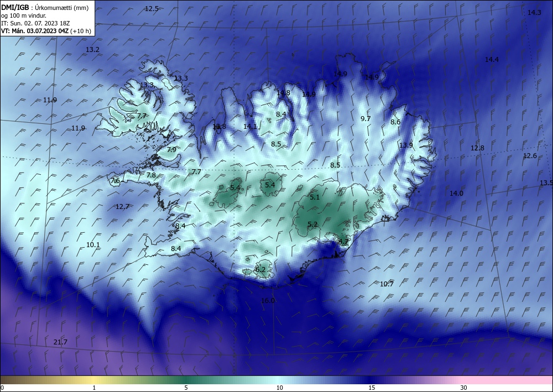Click the 14.4 value label

tap(492, 60)
